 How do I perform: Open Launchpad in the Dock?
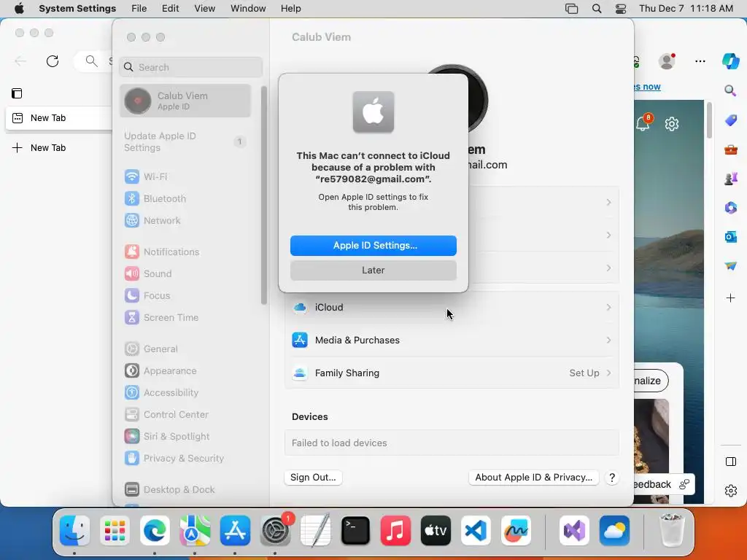point(115,531)
